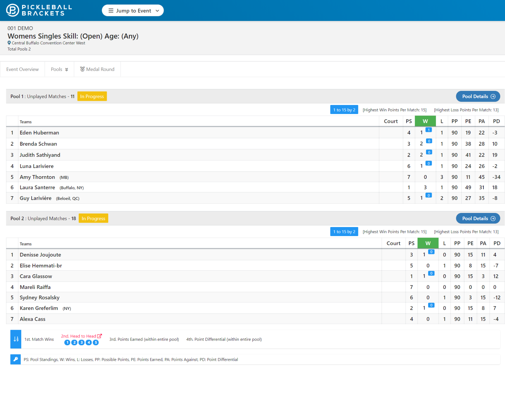Open the Jump to Event dropdown
Screen dimensions: 505x420
[133, 10]
